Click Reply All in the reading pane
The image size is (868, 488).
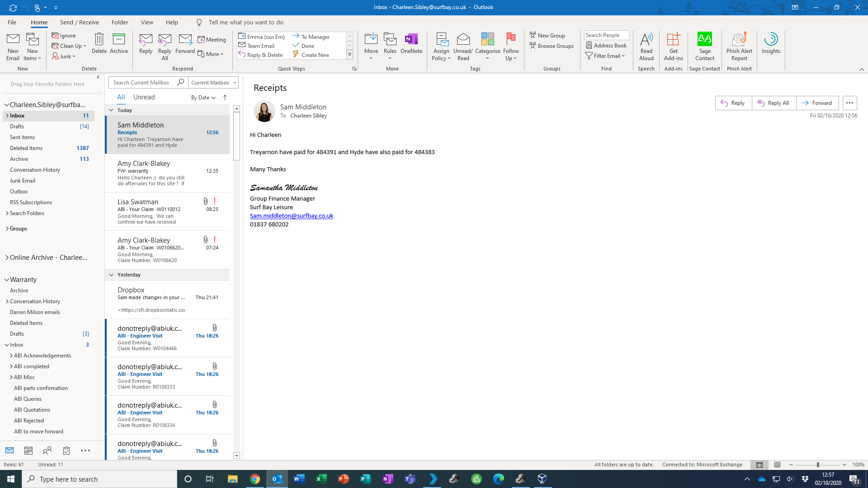pos(774,103)
